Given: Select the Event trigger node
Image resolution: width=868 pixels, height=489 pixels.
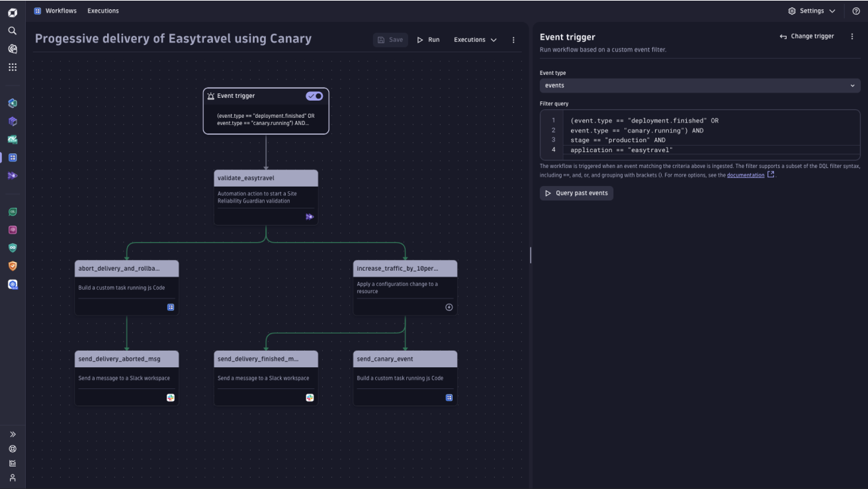Looking at the screenshot, I should [x=266, y=111].
